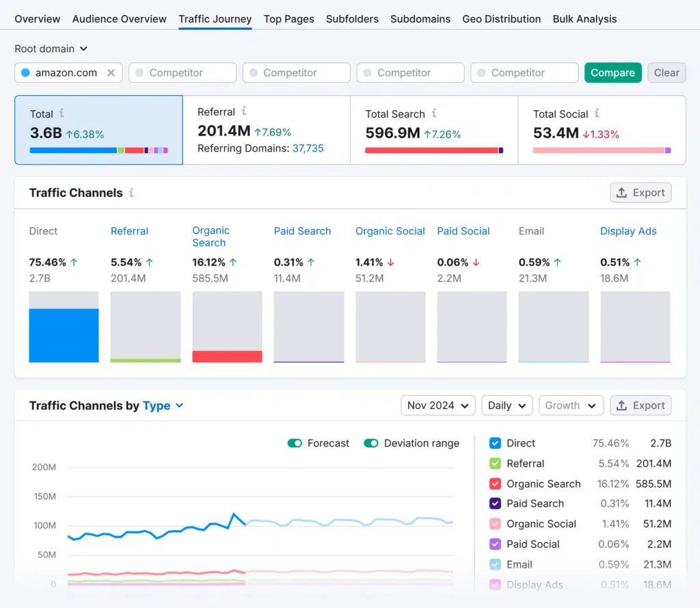Viewport: 700px width, 608px height.
Task: Click the Traffic Channels info icon
Action: pos(131,193)
